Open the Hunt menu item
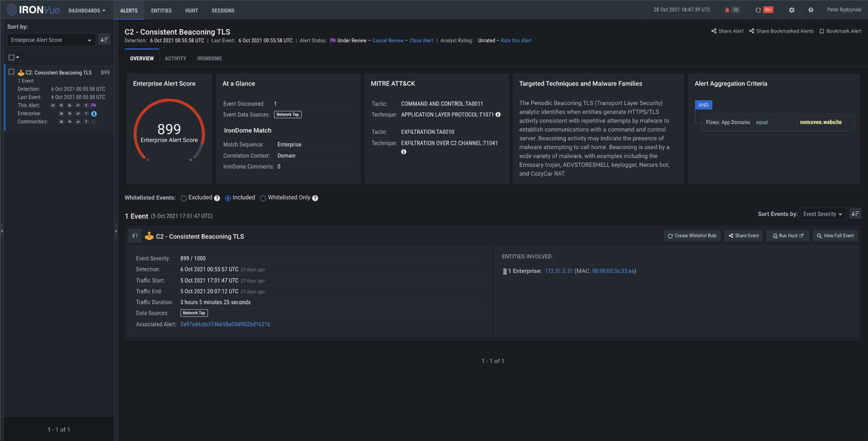This screenshot has height=441, width=868. (192, 10)
